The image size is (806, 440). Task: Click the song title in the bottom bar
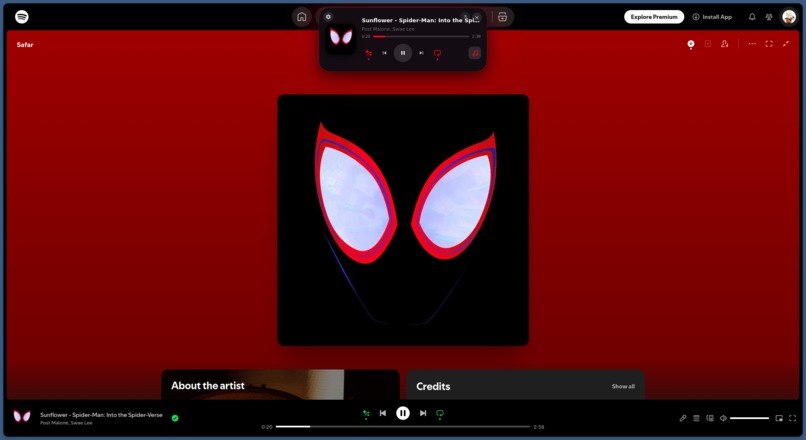pos(101,415)
